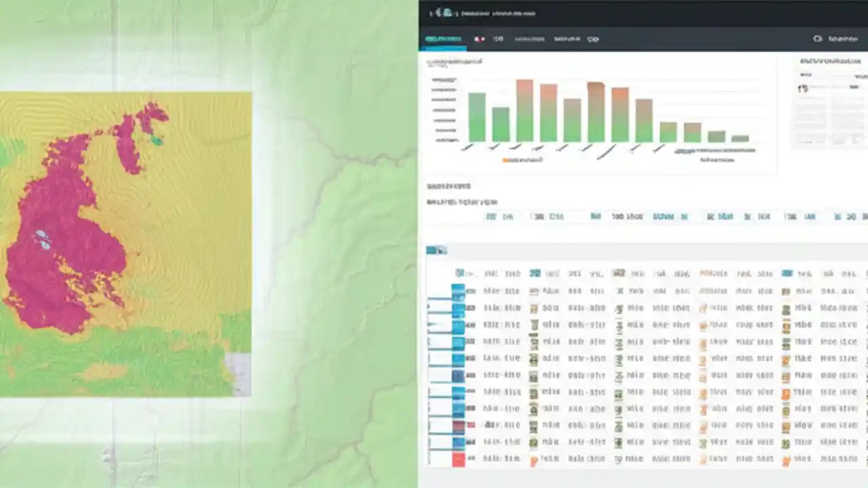The image size is (868, 488).
Task: Click the teal grid icon above the data table
Action: coord(434,250)
